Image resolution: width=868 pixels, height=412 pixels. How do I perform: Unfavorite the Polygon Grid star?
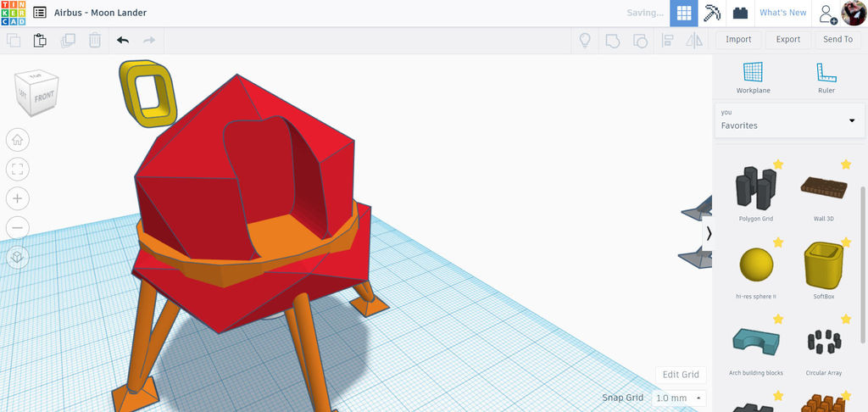point(778,164)
